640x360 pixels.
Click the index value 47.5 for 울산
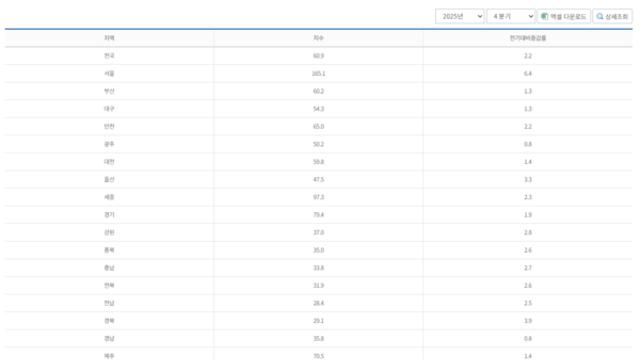pos(318,180)
